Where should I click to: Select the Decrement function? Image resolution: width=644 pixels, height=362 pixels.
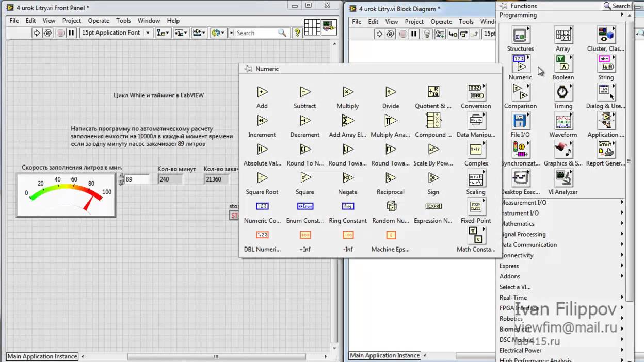click(305, 121)
